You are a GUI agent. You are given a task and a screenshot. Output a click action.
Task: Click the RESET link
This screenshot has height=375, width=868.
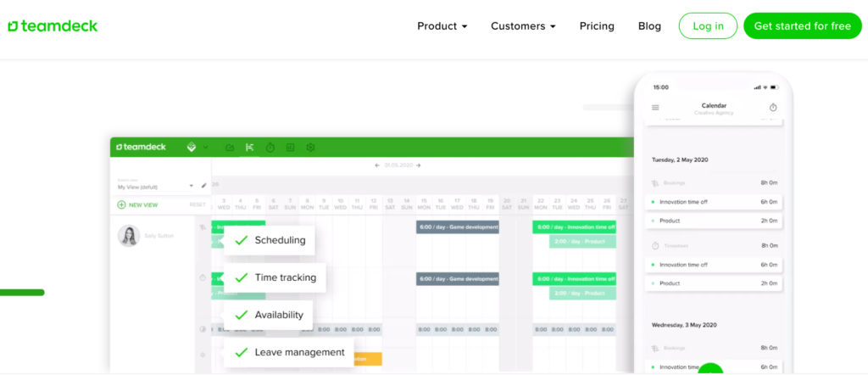(198, 205)
